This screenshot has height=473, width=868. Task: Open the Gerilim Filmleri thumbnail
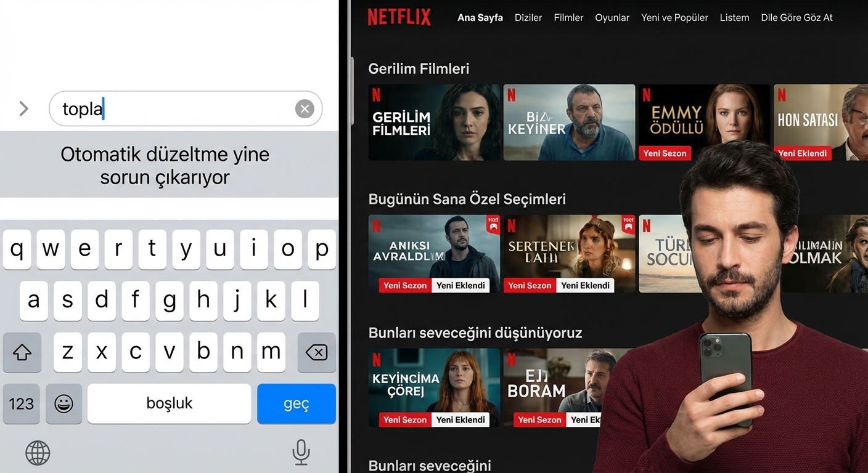(434, 123)
